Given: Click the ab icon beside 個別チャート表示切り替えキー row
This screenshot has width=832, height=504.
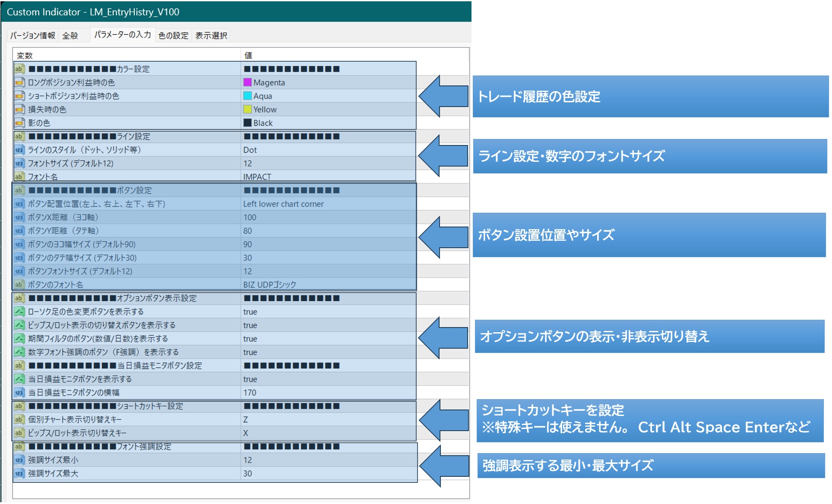Looking at the screenshot, I should (19, 419).
